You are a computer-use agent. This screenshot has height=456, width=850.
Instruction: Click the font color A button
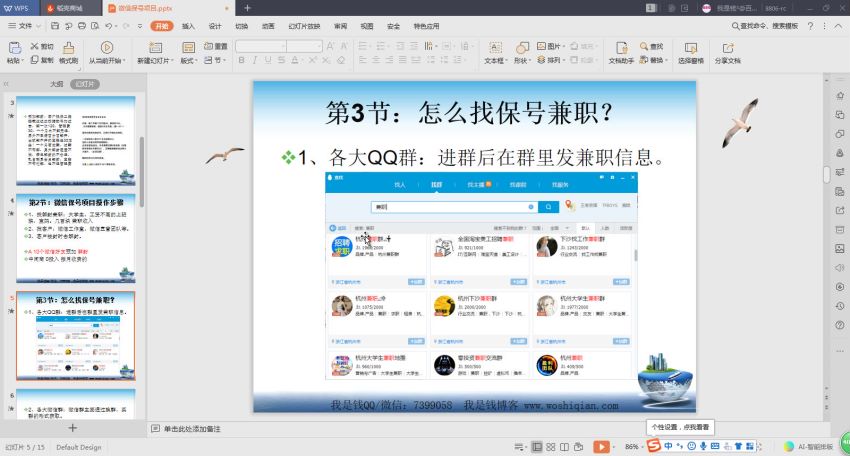tap(294, 60)
